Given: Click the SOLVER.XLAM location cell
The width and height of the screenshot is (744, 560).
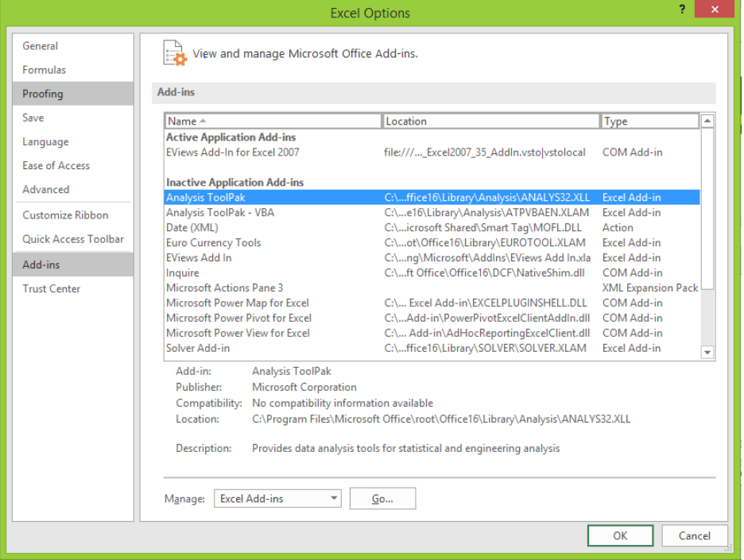Looking at the screenshot, I should [x=485, y=348].
